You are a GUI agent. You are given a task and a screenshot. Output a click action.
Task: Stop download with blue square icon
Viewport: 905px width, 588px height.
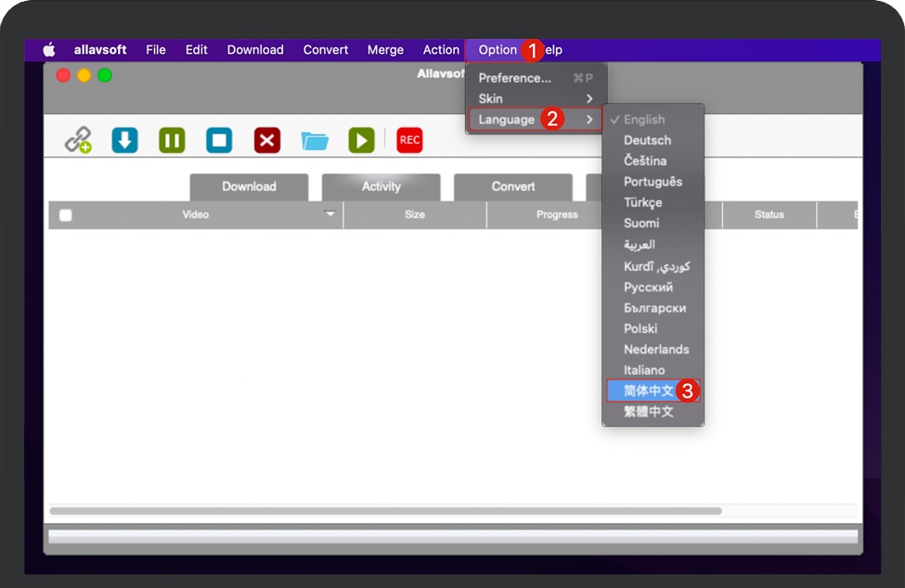pyautogui.click(x=219, y=140)
